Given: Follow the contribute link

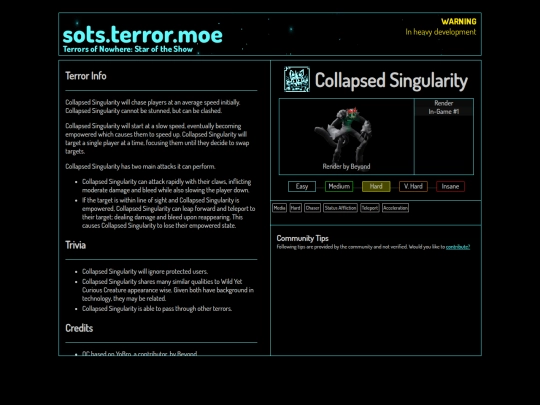Looking at the screenshot, I should click(x=458, y=247).
